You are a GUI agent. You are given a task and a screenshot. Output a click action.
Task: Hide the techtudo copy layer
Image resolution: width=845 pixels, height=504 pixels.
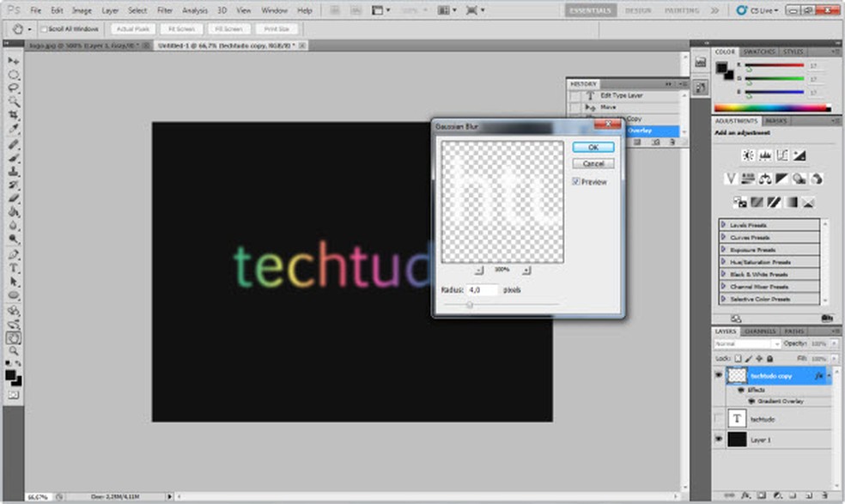click(719, 375)
